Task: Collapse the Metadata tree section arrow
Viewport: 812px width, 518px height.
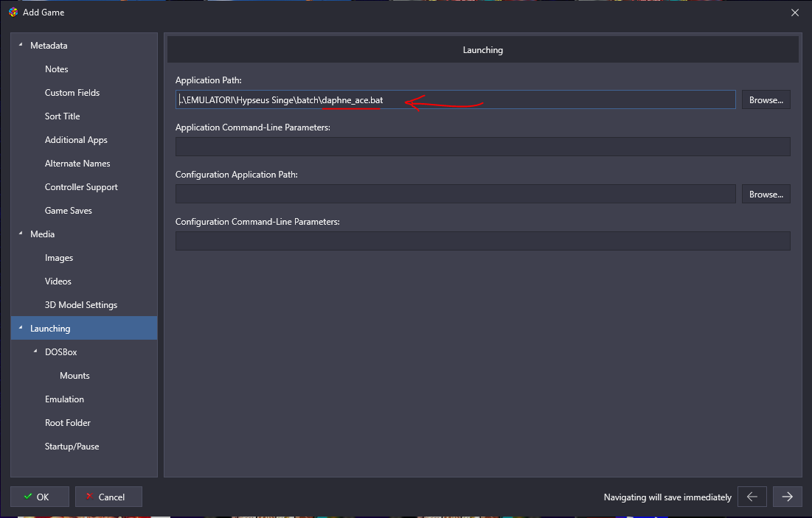Action: (x=21, y=45)
